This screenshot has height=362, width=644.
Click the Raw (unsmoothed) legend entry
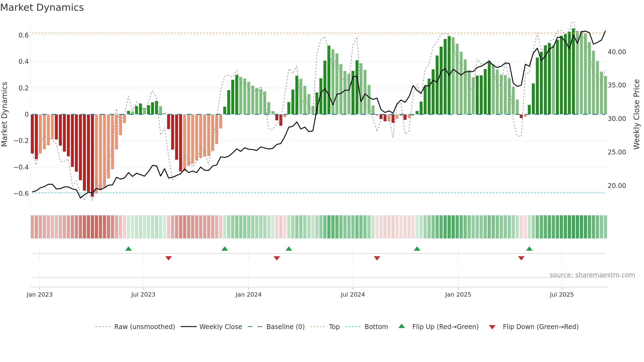tap(135, 327)
